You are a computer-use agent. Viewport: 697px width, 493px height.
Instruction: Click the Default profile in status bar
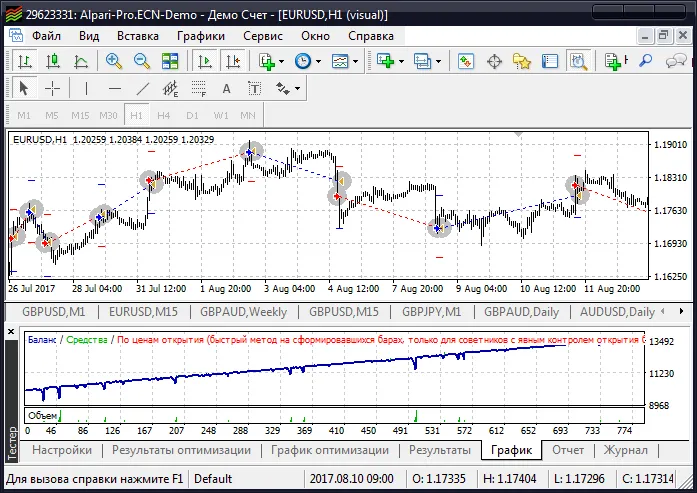coord(213,479)
